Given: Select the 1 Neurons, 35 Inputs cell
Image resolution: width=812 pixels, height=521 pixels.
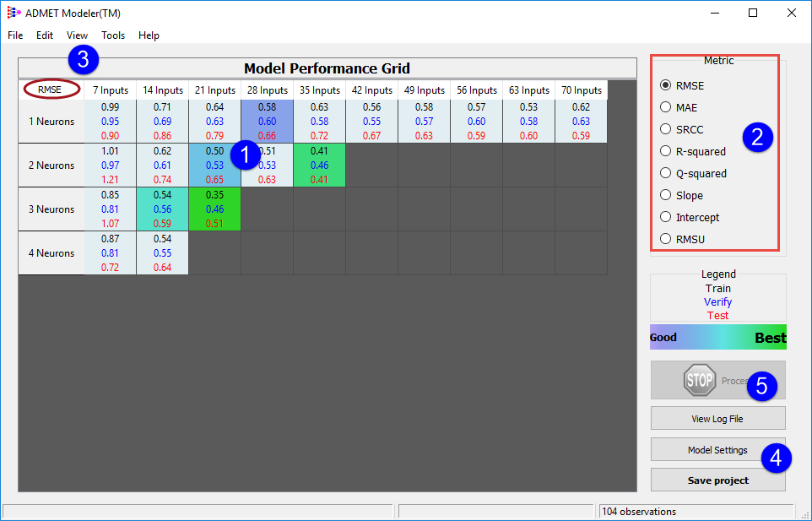Looking at the screenshot, I should pyautogui.click(x=320, y=122).
